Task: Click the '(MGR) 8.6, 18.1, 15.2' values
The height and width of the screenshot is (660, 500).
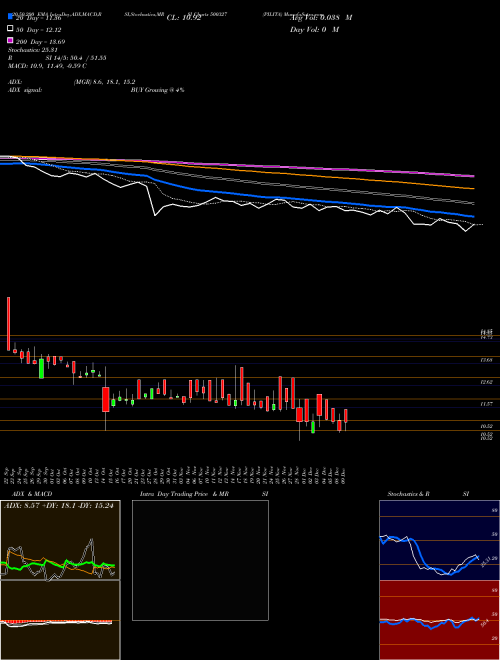Action: coord(104,82)
